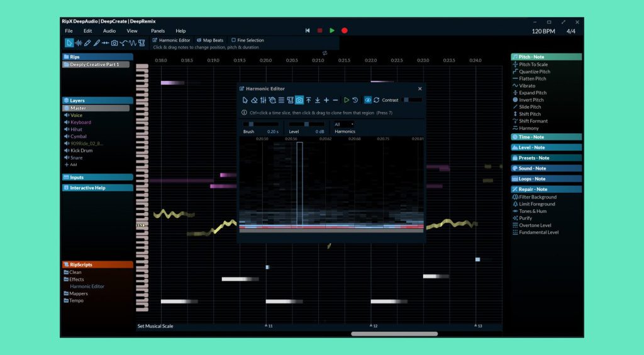Click the minus icon in Harmonic Editor

point(336,100)
